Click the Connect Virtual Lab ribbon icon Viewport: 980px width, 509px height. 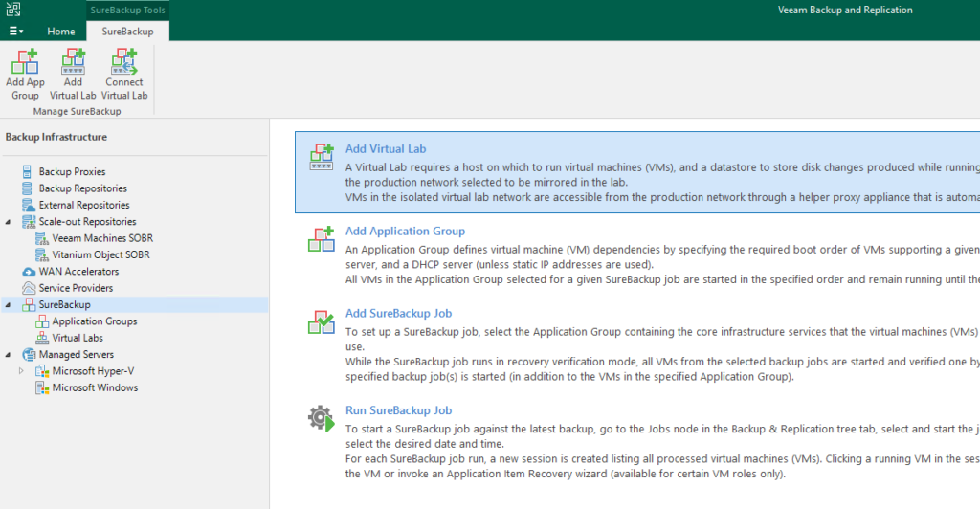[x=124, y=62]
